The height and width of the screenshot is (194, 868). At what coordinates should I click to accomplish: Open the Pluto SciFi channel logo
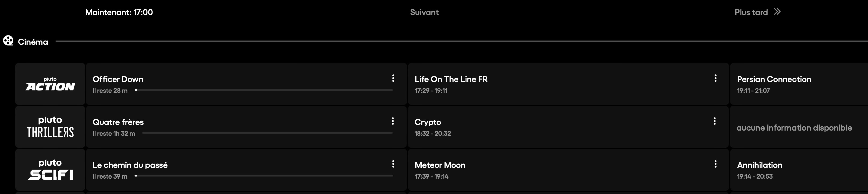50,170
